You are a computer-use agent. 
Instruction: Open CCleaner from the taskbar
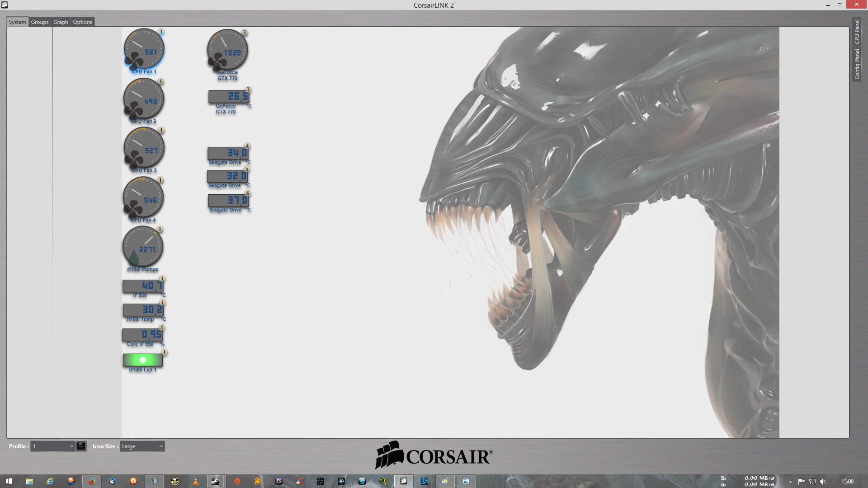pos(300,481)
